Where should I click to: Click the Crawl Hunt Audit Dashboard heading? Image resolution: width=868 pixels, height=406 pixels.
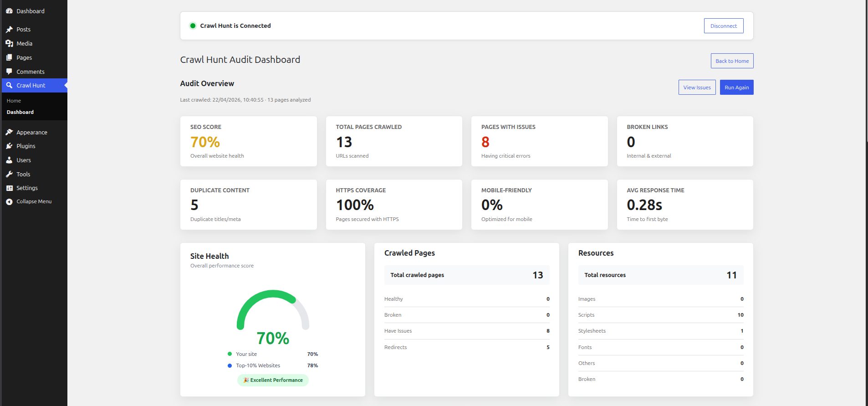tap(240, 60)
